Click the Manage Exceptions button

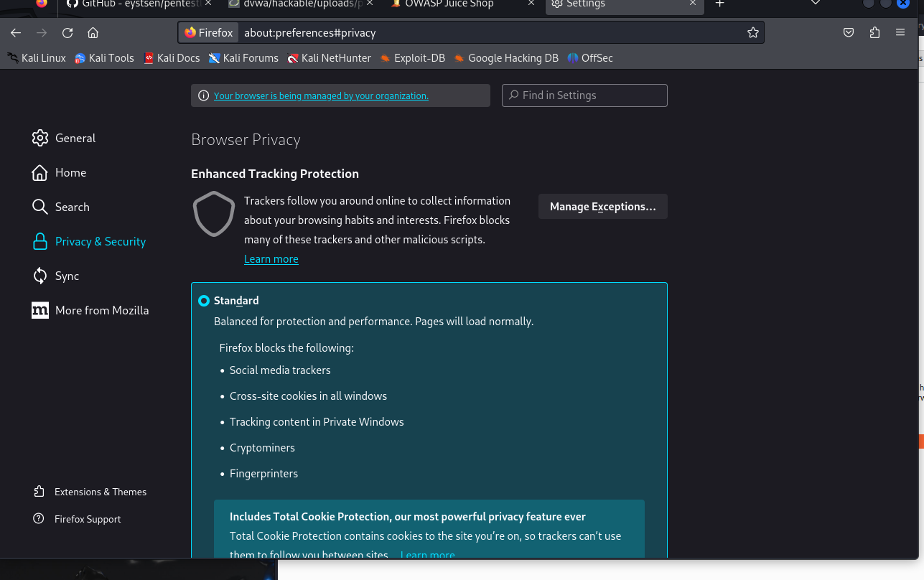click(603, 207)
